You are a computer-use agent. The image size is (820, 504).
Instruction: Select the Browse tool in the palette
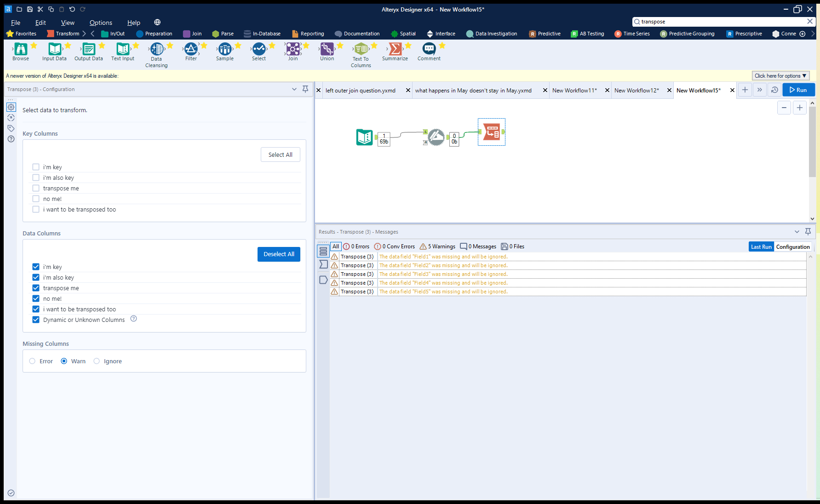tap(20, 52)
